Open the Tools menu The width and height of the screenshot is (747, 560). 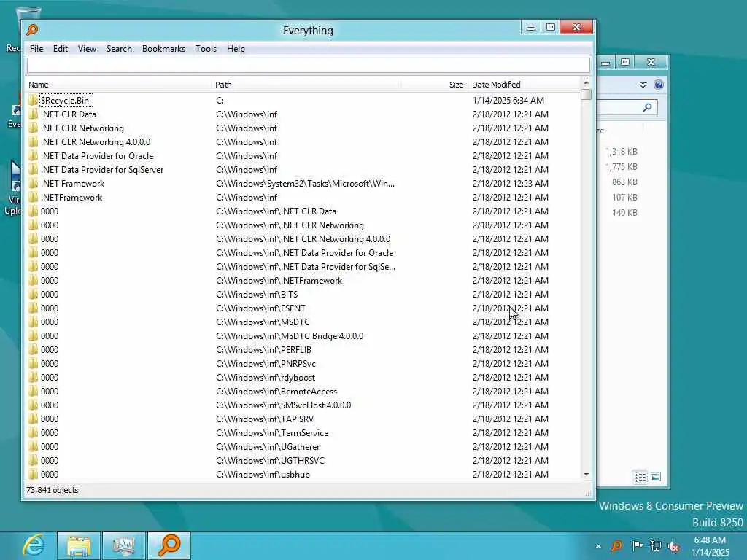206,49
